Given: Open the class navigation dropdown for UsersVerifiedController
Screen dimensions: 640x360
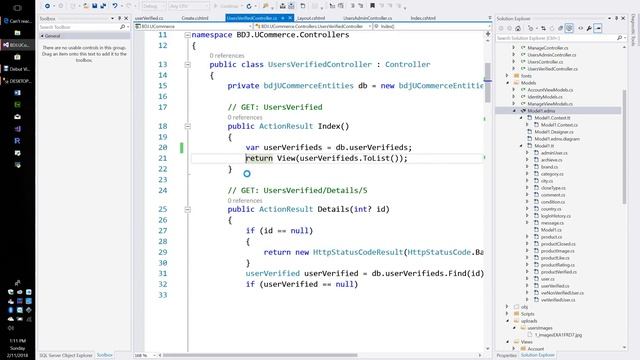Looking at the screenshot, I should pos(313,26).
